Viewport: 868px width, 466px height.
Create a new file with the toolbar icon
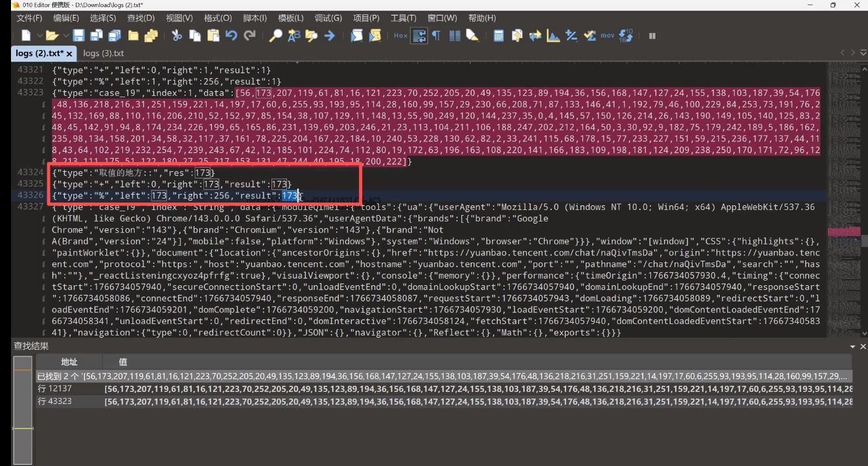coord(26,36)
